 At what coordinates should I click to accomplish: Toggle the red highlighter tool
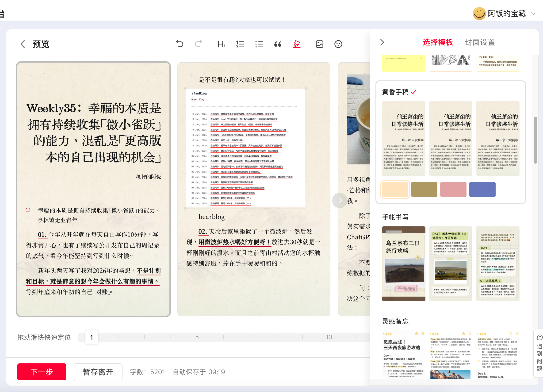pos(297,44)
